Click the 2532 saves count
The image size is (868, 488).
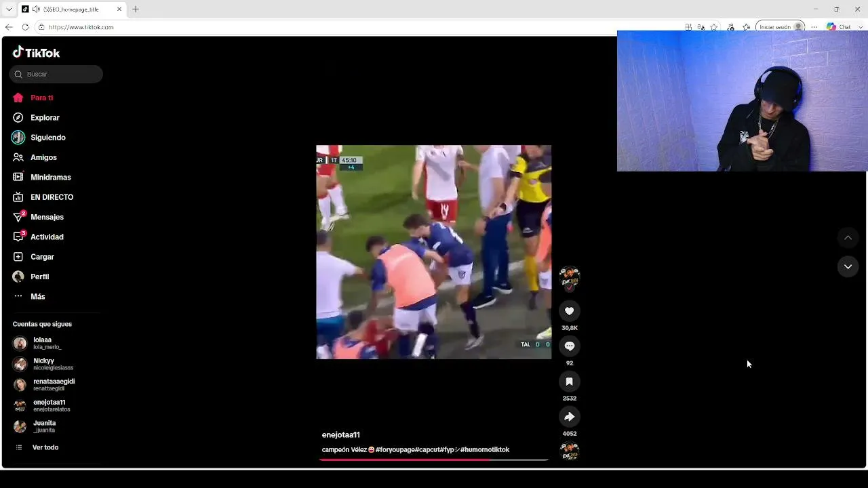[x=570, y=399]
